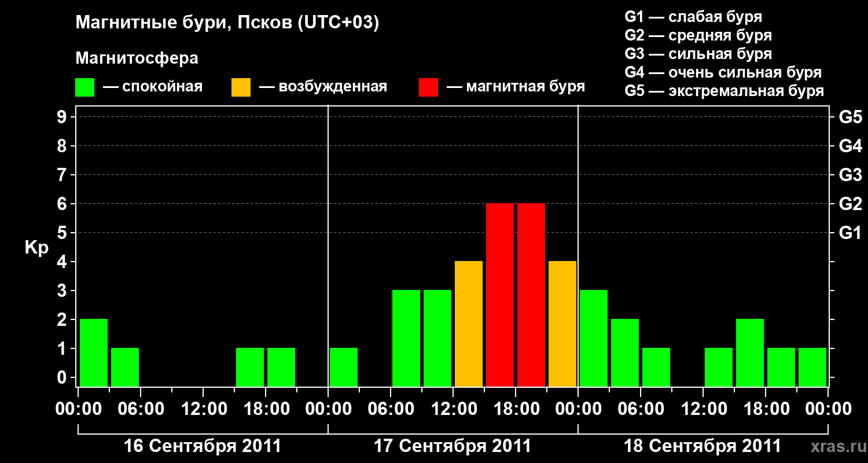
Task: Click the 12:00 time label for 16 Сентября
Action: coord(203,409)
